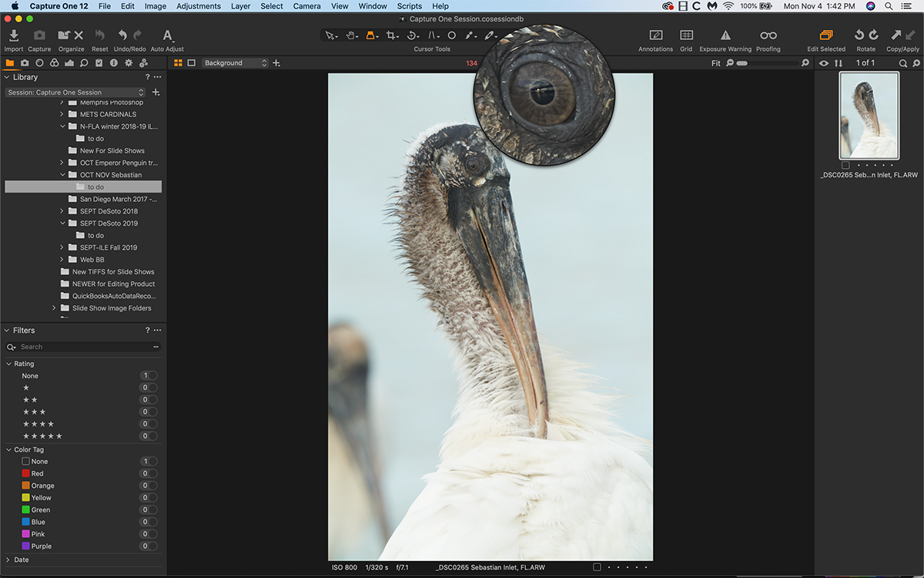The image size is (924, 578).
Task: Add new layer plus button
Action: click(276, 63)
